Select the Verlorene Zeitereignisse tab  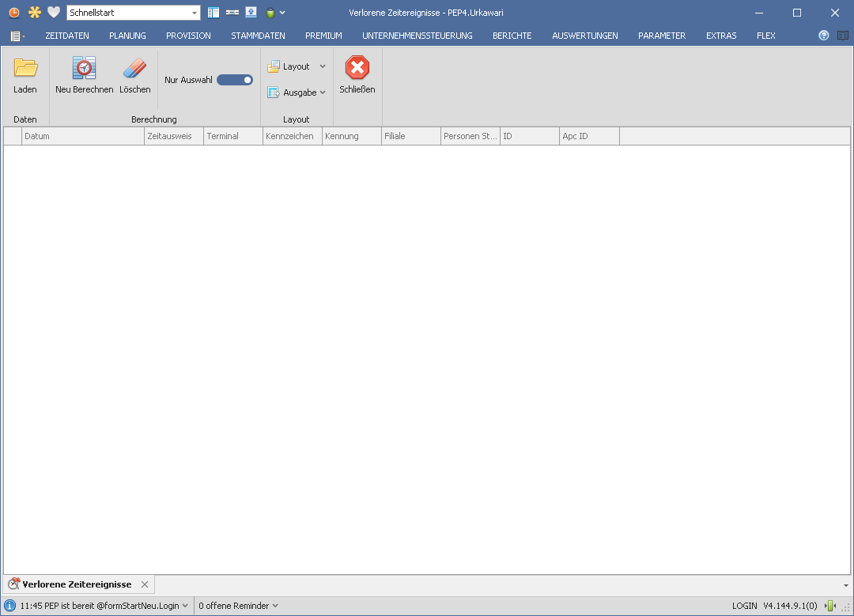coord(77,584)
